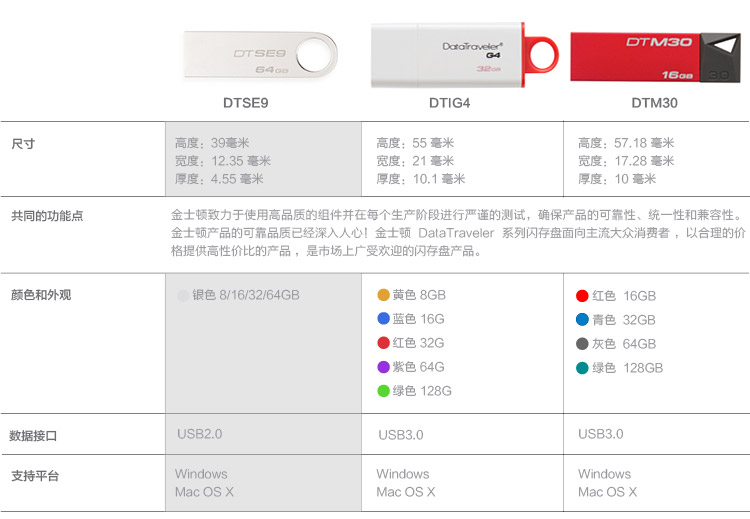
Task: Pick the blue 16G color dot
Action: (383, 319)
